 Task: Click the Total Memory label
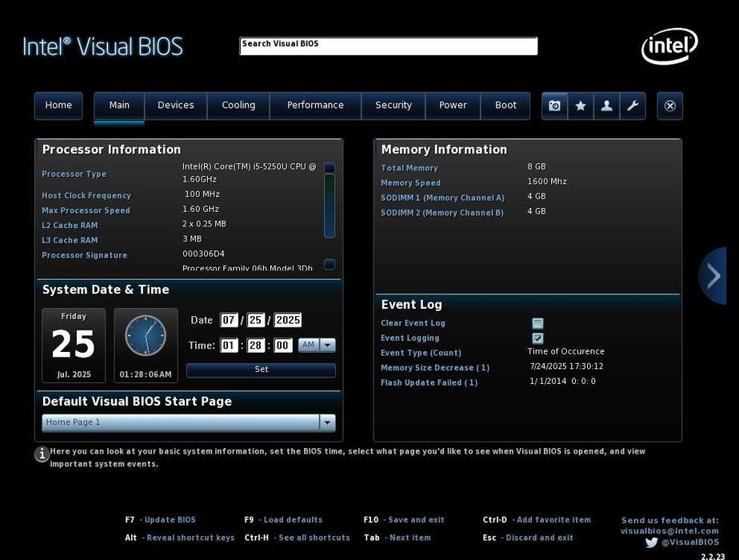(x=409, y=168)
